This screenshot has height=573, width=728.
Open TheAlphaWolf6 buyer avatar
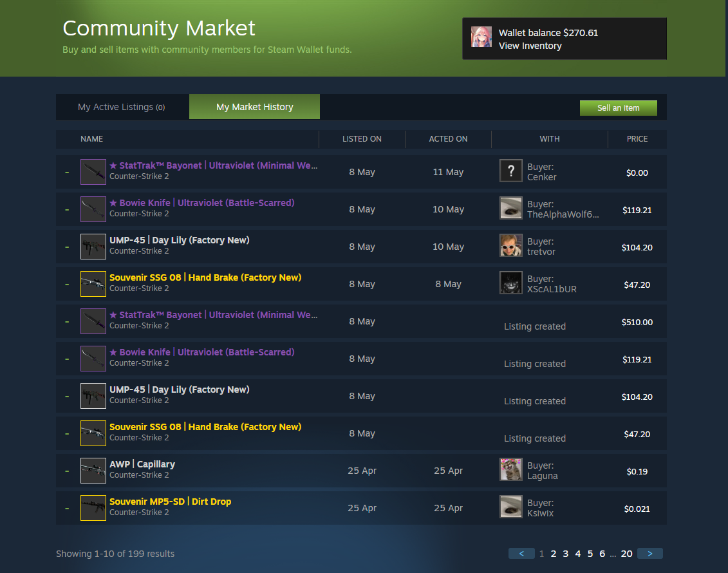pos(510,208)
